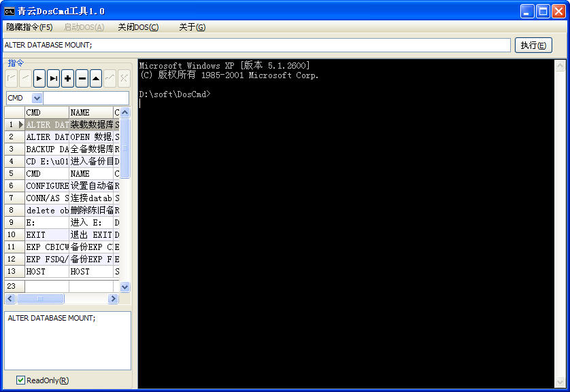The width and height of the screenshot is (570, 392).
Task: Toggle the ReadOnly checkbox
Action: click(x=20, y=380)
